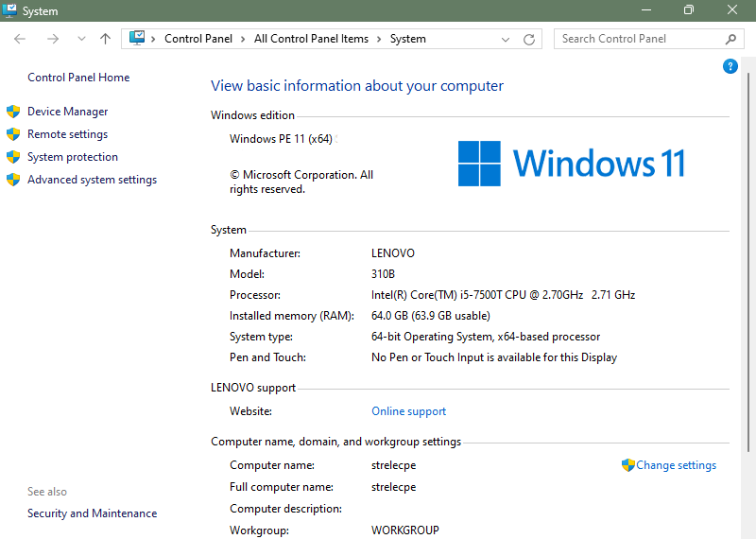This screenshot has width=756, height=539.
Task: Go up one level with Up arrow
Action: [x=105, y=39]
